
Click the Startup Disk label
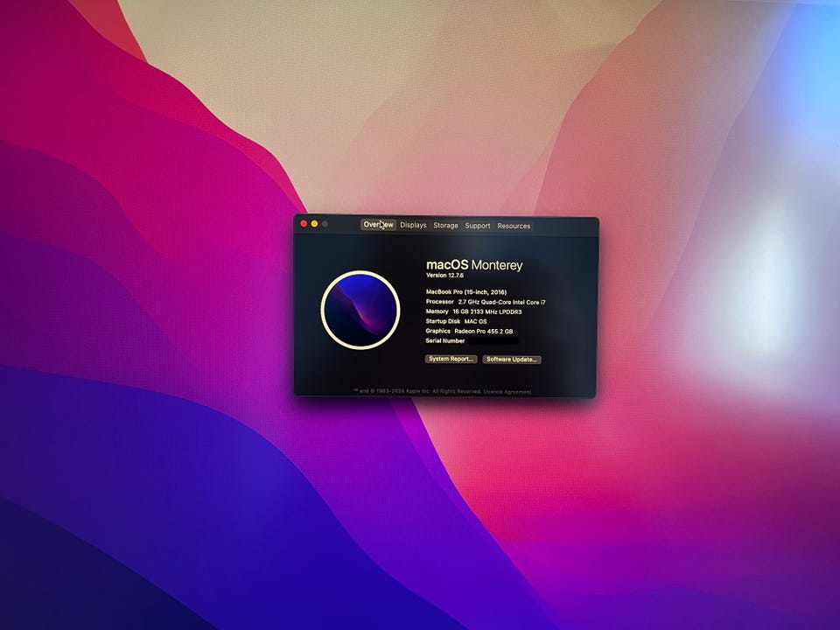(x=443, y=321)
